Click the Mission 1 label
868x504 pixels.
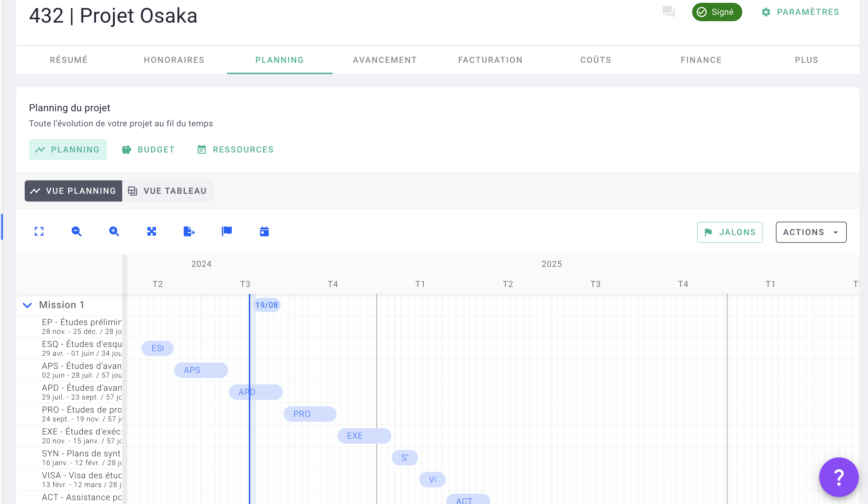[x=62, y=305]
